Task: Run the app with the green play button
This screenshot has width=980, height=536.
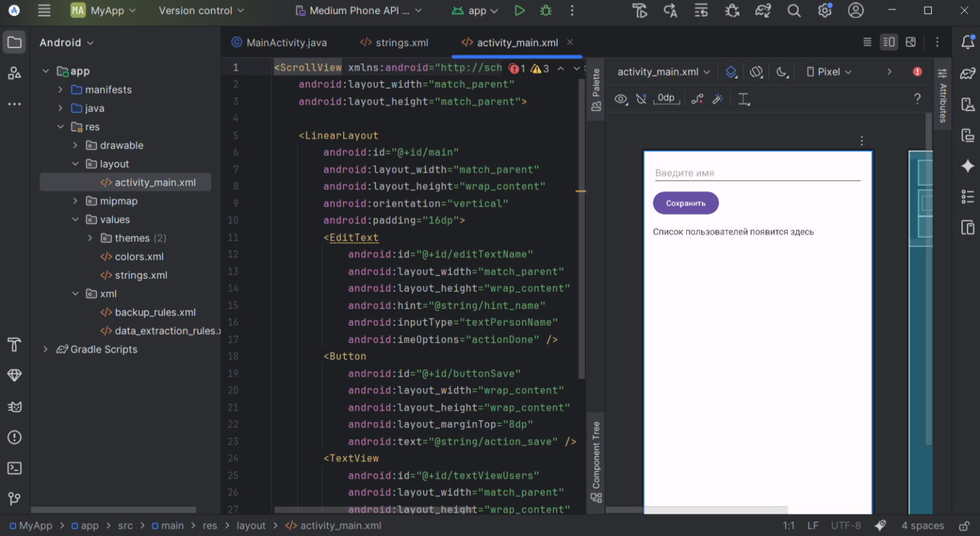Action: [x=519, y=10]
